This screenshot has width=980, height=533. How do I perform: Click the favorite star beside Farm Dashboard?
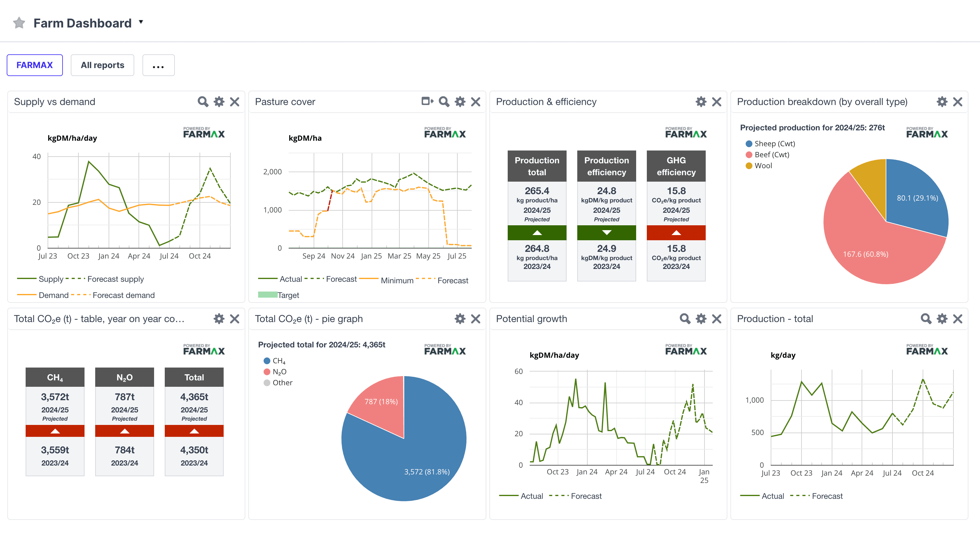(19, 23)
